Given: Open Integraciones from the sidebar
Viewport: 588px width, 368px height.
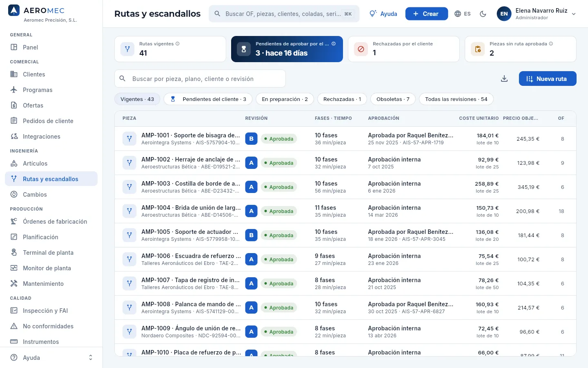Looking at the screenshot, I should coord(51,137).
